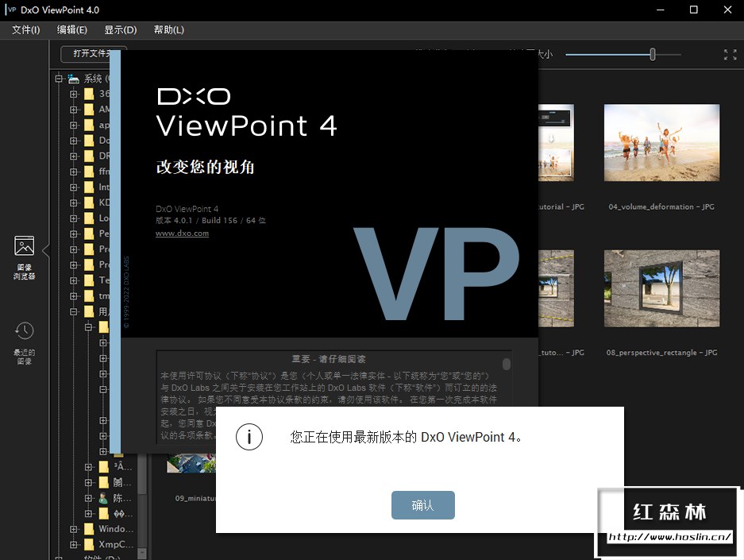Click the 'Windo...' folder label
This screenshot has height=560, width=744.
[x=116, y=529]
